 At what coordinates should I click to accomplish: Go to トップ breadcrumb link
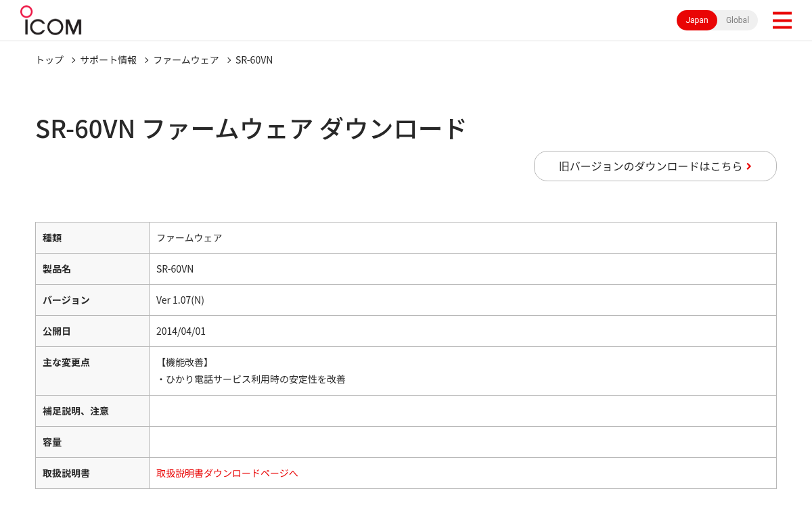(x=49, y=60)
